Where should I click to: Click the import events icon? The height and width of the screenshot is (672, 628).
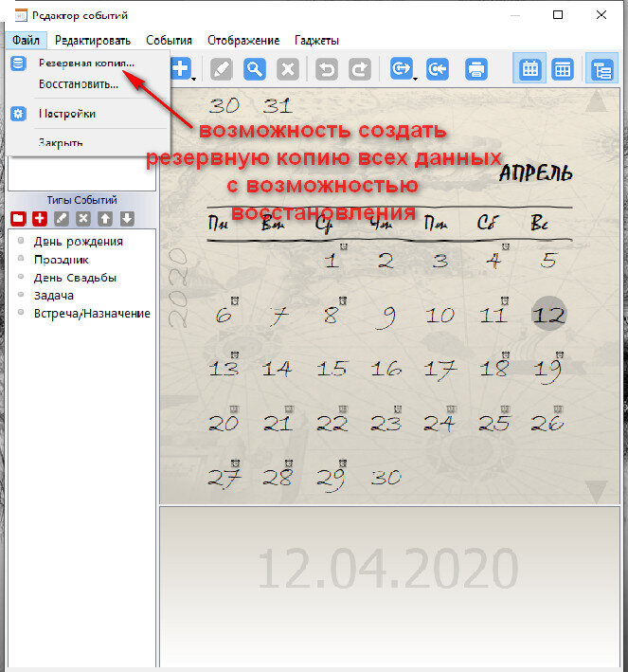tap(438, 69)
